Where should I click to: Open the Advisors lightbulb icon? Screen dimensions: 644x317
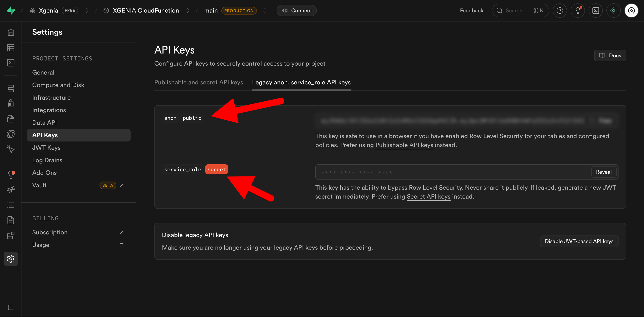[11, 174]
